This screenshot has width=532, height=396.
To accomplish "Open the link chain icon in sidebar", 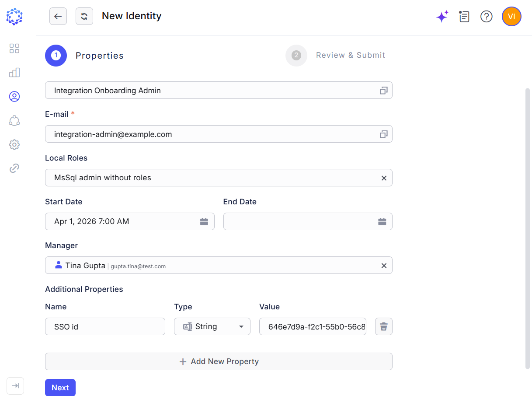I will click(14, 168).
